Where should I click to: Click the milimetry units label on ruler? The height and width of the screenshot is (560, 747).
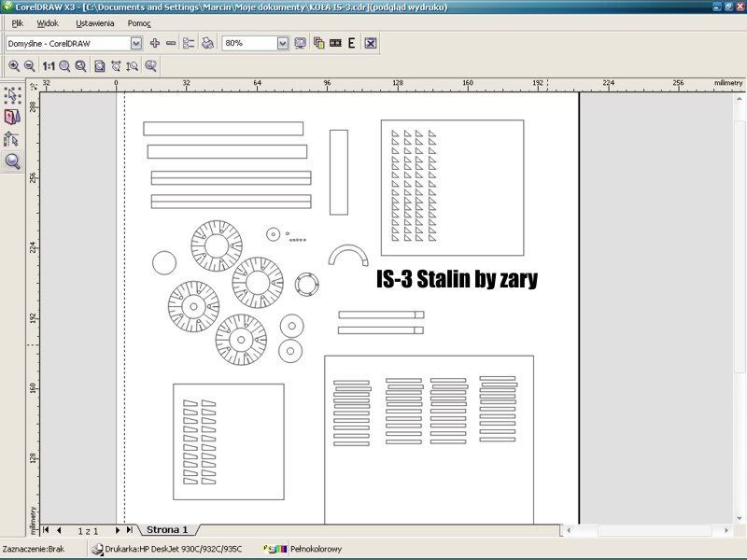point(728,83)
